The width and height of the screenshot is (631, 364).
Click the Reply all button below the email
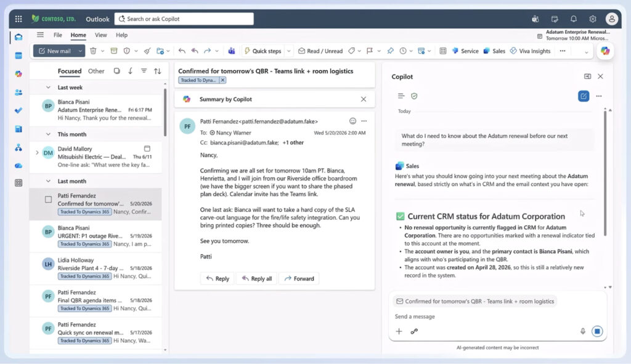pyautogui.click(x=257, y=278)
